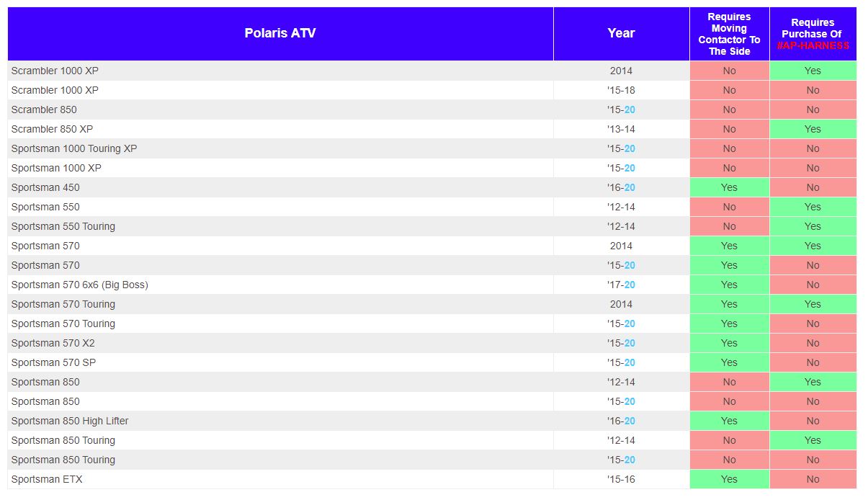Click 'Sportsman 550 Touring' model name
This screenshot has height=500, width=868.
63,226
